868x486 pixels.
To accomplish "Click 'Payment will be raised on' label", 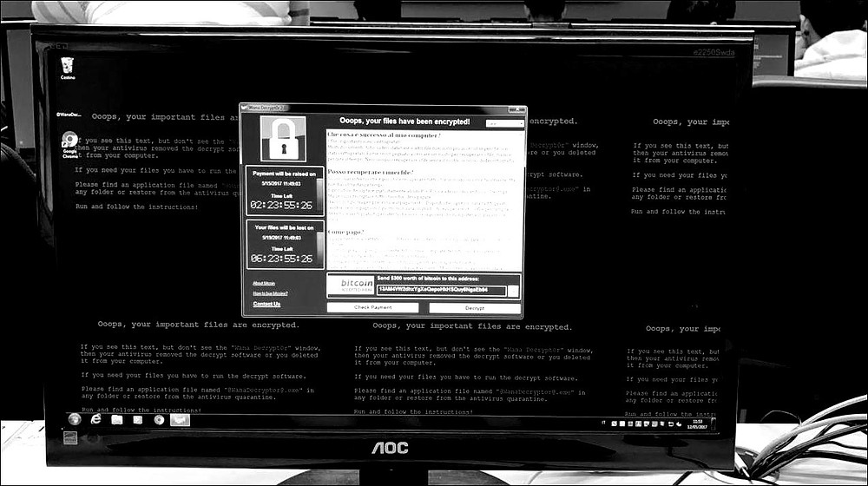I will pos(284,174).
